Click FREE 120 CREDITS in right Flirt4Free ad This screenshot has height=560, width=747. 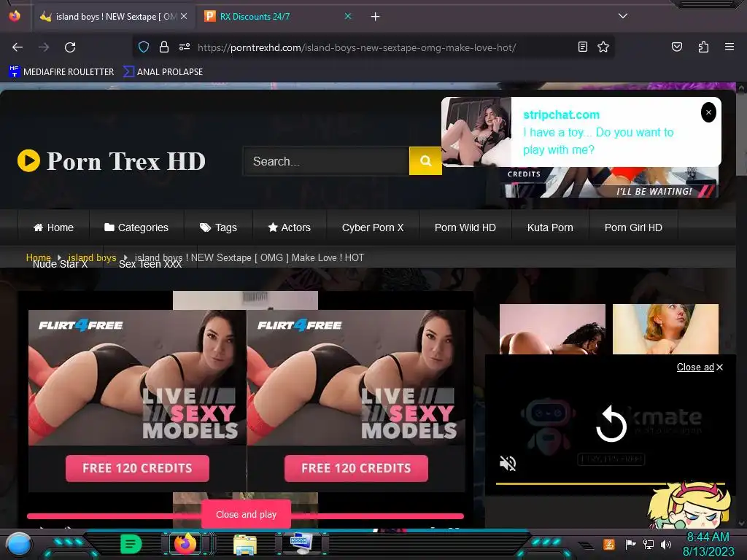point(356,468)
